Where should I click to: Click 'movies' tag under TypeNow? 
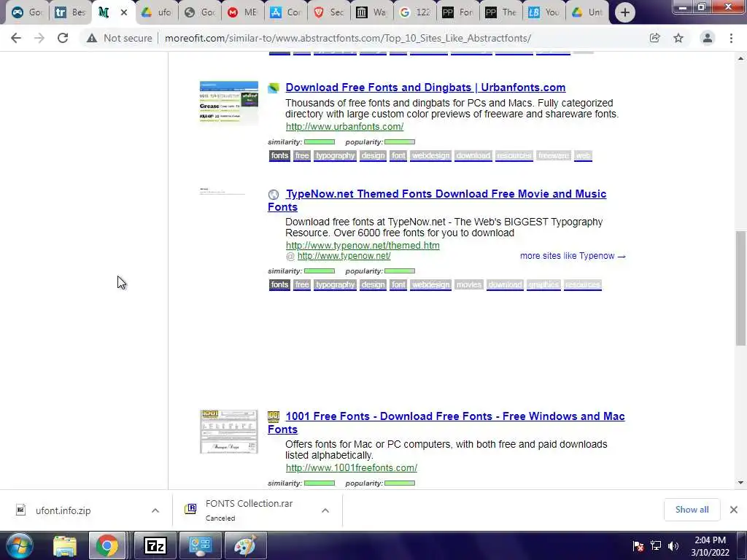tap(469, 285)
